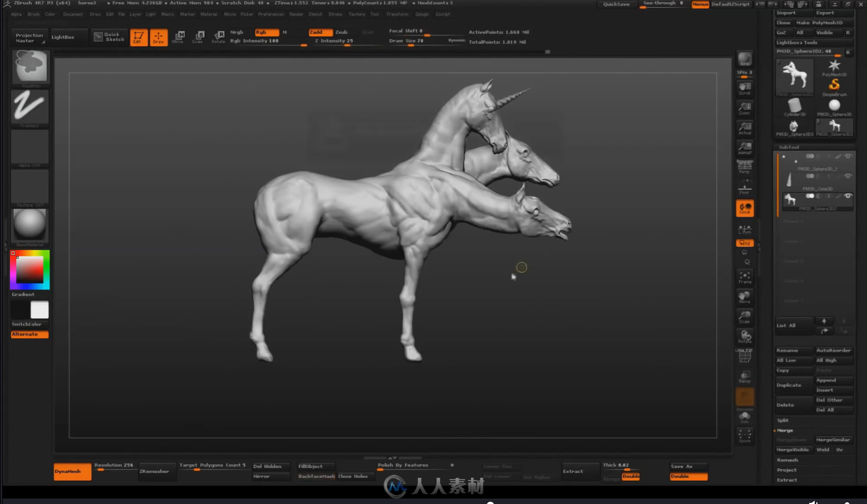Expand the Project section
This screenshot has width=867, height=504.
tap(786, 470)
